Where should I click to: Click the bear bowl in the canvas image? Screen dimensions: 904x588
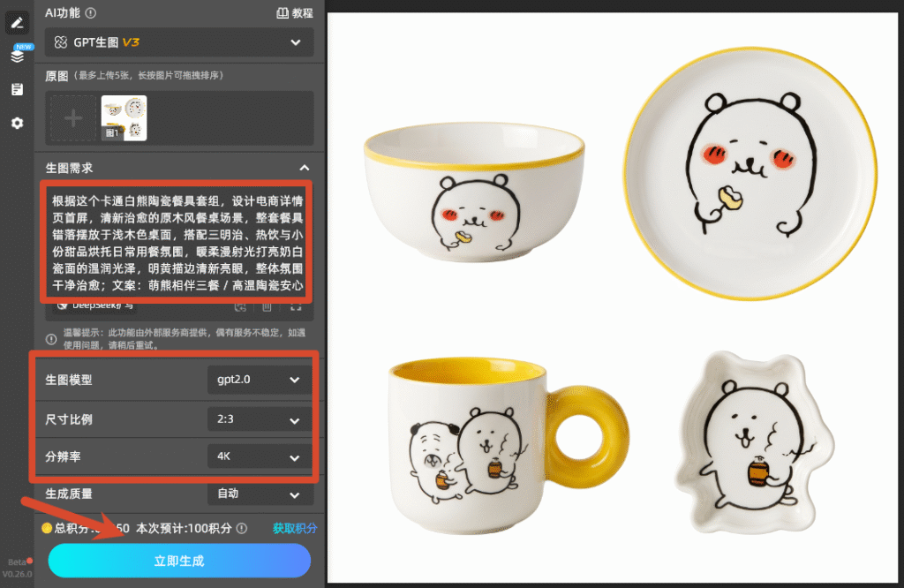coord(474,192)
